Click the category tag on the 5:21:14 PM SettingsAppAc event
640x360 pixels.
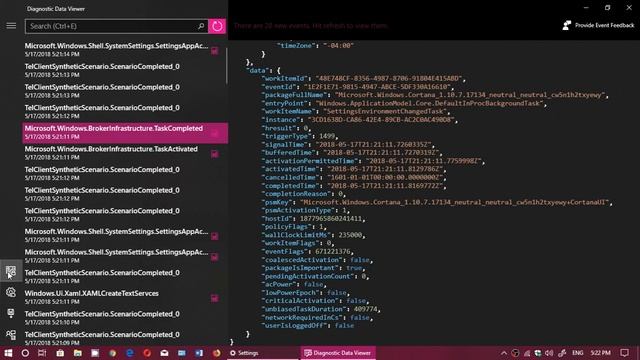[x=214, y=51]
